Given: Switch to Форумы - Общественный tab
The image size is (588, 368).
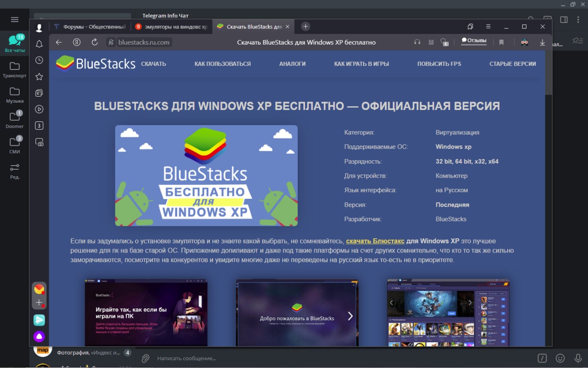Looking at the screenshot, I should pos(90,27).
